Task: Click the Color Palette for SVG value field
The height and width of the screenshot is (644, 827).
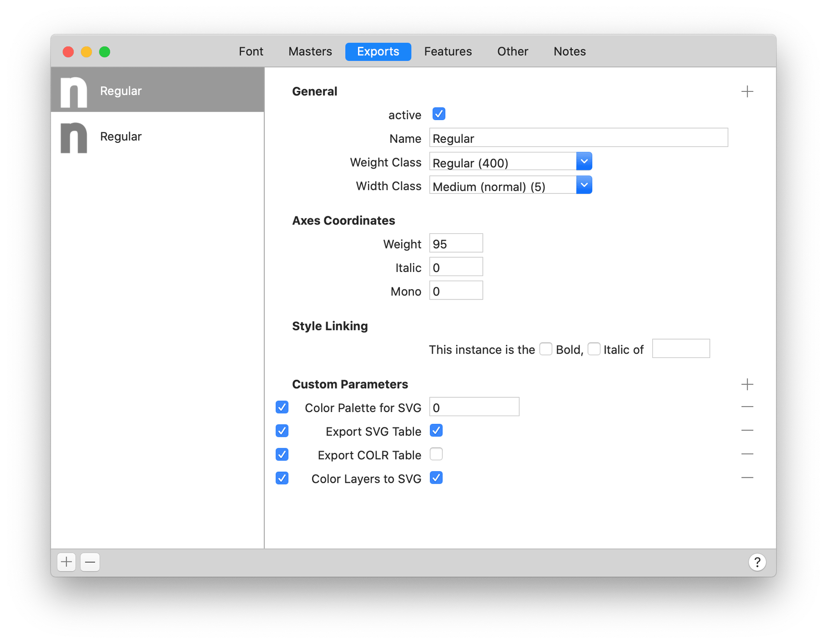Action: (474, 407)
